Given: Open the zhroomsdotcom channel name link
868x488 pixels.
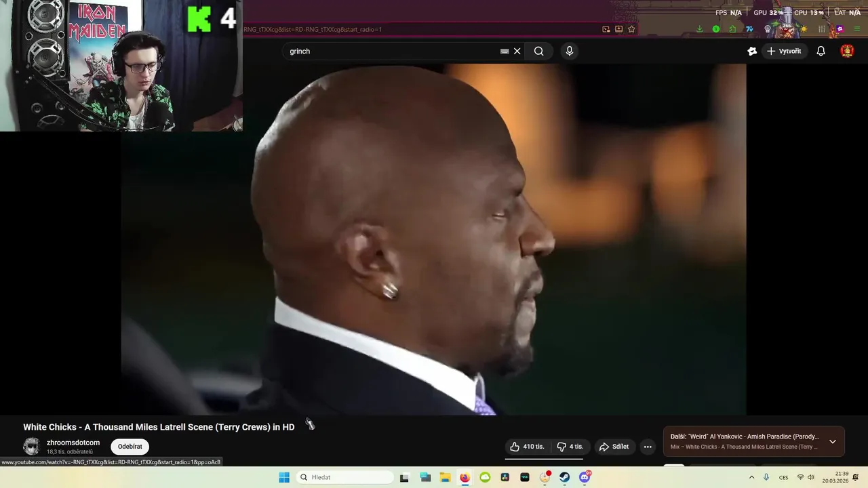Looking at the screenshot, I should coord(73,443).
